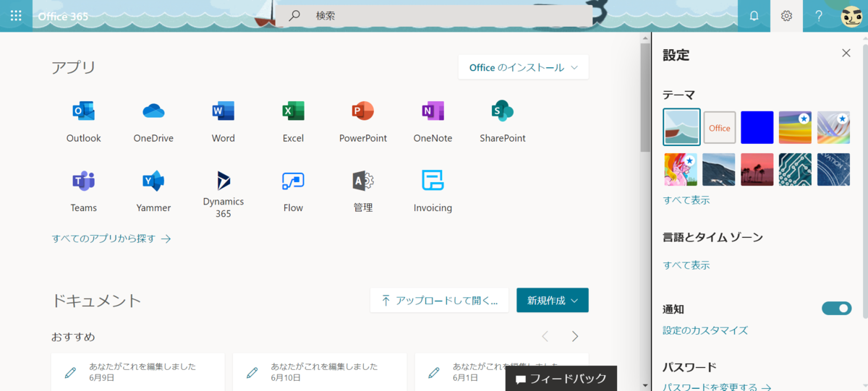Close the 設定 panel
The width and height of the screenshot is (868, 391).
[x=846, y=53]
